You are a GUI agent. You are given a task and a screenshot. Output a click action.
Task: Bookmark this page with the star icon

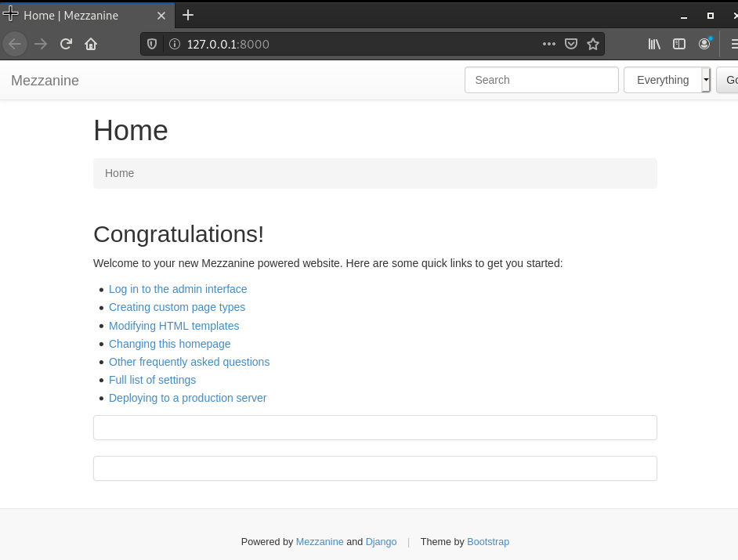click(593, 44)
